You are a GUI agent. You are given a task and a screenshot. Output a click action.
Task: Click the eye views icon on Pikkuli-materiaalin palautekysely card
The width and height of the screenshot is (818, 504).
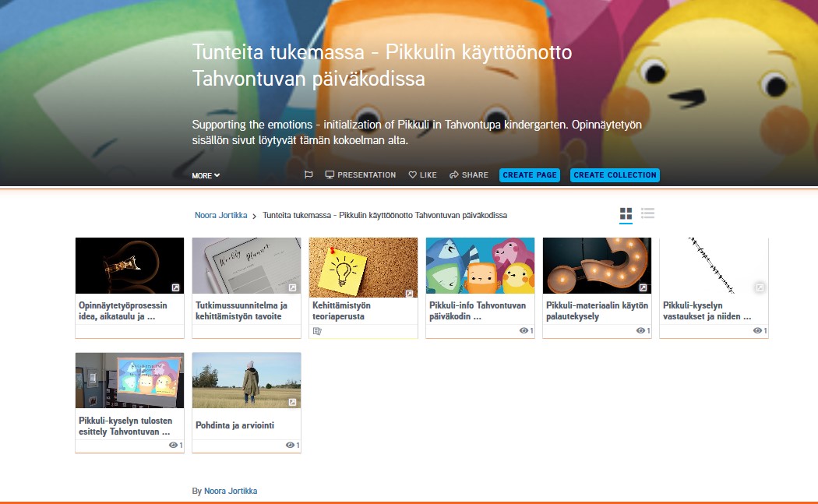pos(640,331)
